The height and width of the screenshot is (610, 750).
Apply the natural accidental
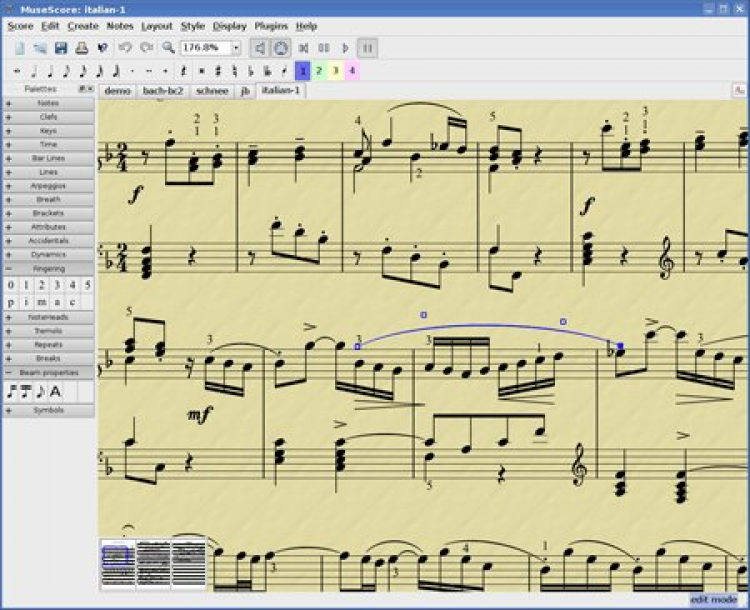[x=234, y=71]
